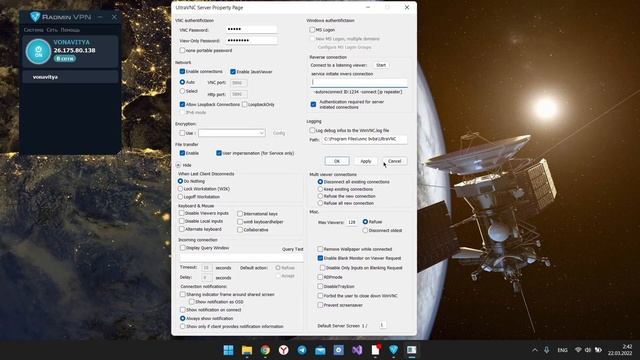
Task: Select the vonavitya row in Radmin VPN
Action: click(x=70, y=77)
